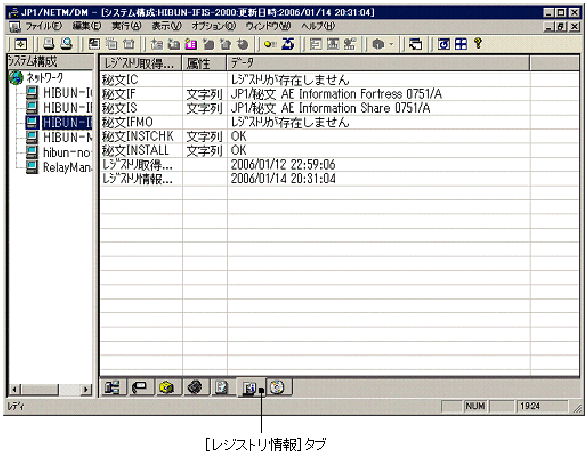Select ネットワーク root node in tree

(44, 78)
